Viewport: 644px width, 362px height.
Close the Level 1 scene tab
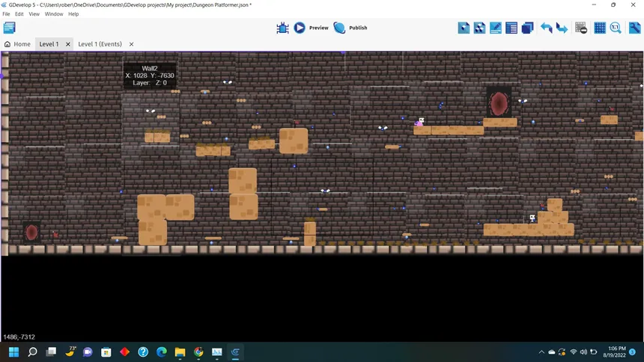(68, 44)
